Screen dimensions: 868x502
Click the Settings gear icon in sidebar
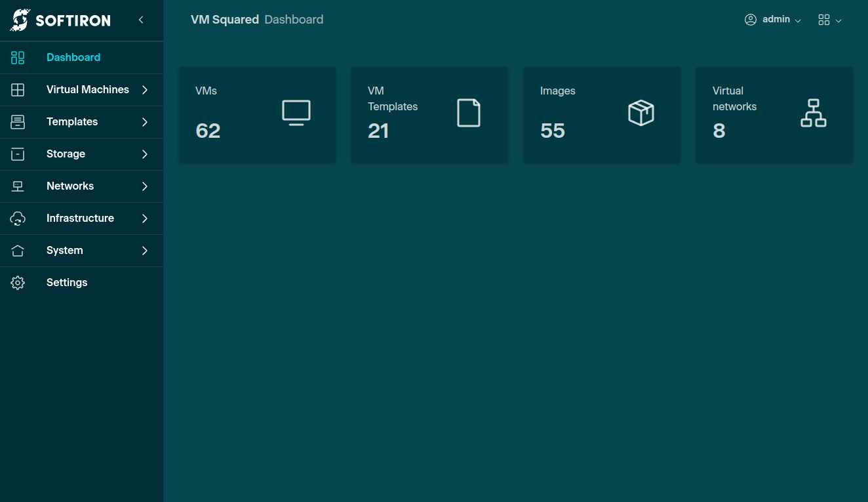[18, 283]
